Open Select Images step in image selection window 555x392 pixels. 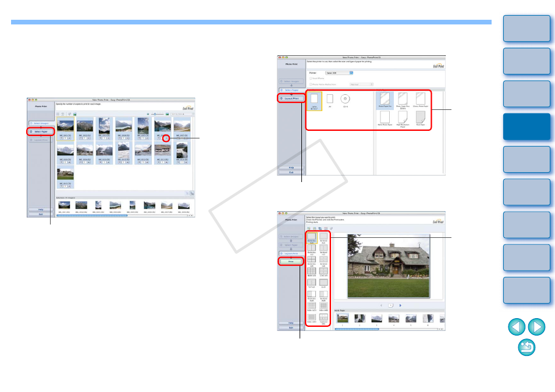[x=41, y=123]
